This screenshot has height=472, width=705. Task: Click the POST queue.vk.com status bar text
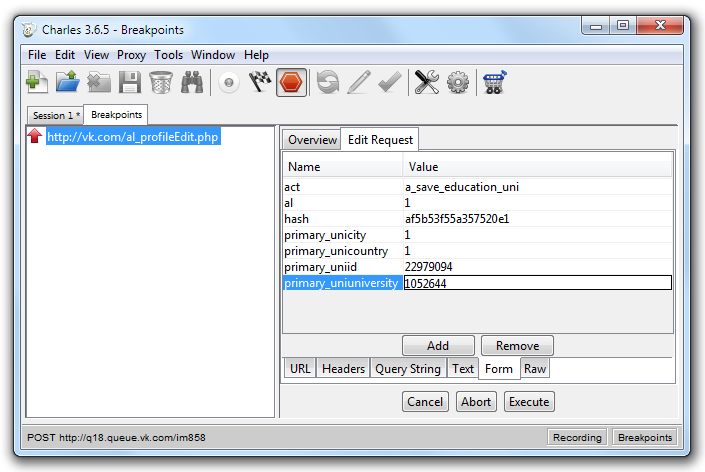tap(116, 437)
